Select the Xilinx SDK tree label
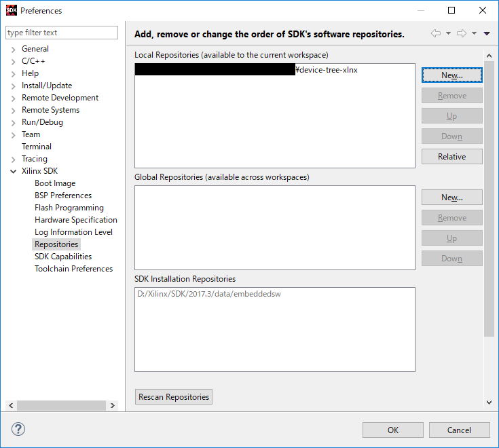The width and height of the screenshot is (499, 448). tap(39, 171)
